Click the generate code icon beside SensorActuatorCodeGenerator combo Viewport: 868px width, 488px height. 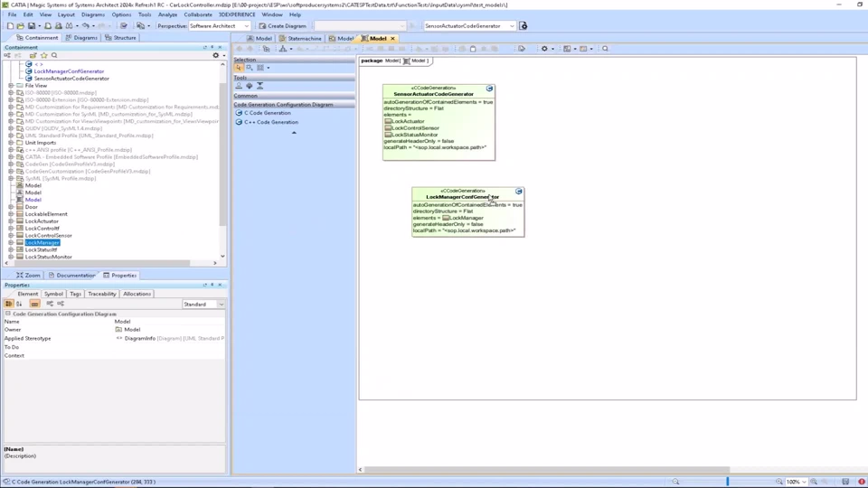[x=524, y=26]
